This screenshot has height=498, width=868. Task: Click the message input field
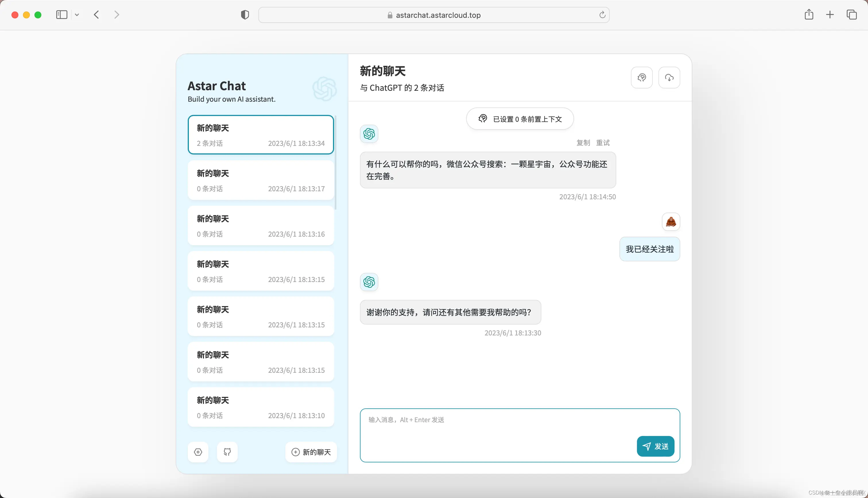(520, 435)
